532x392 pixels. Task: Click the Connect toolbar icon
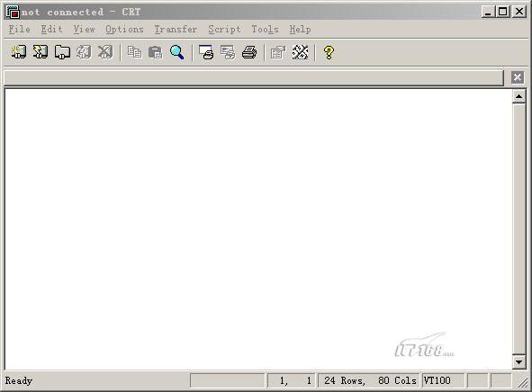[18, 52]
